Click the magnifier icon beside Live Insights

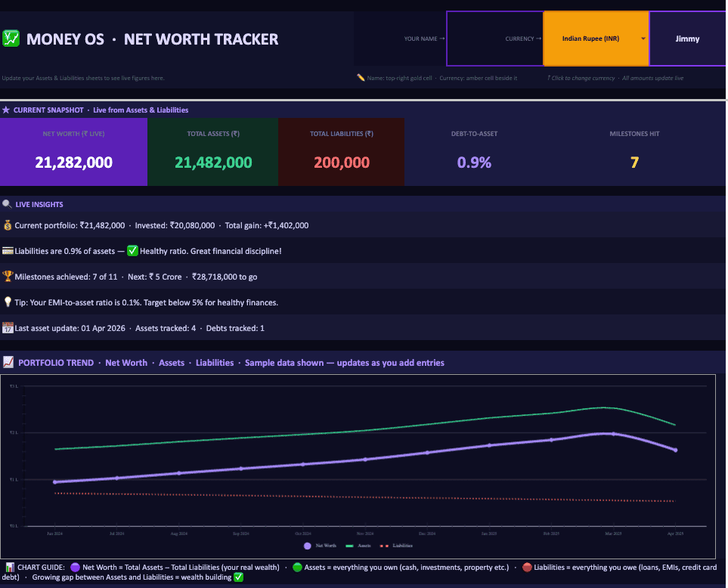[7, 204]
